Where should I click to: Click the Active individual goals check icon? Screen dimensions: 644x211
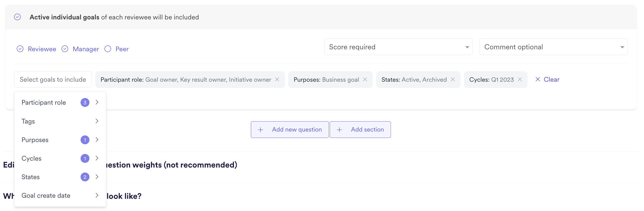coord(17,17)
